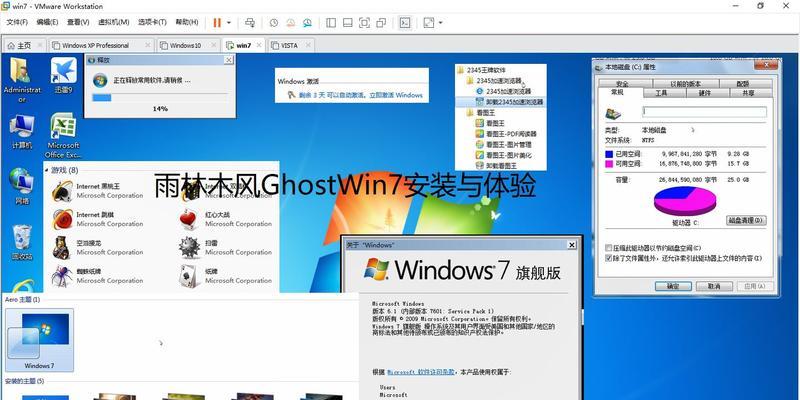Select the Windows 7 Aero theme thumbnail
This screenshot has width=800, height=400.
pos(39,340)
